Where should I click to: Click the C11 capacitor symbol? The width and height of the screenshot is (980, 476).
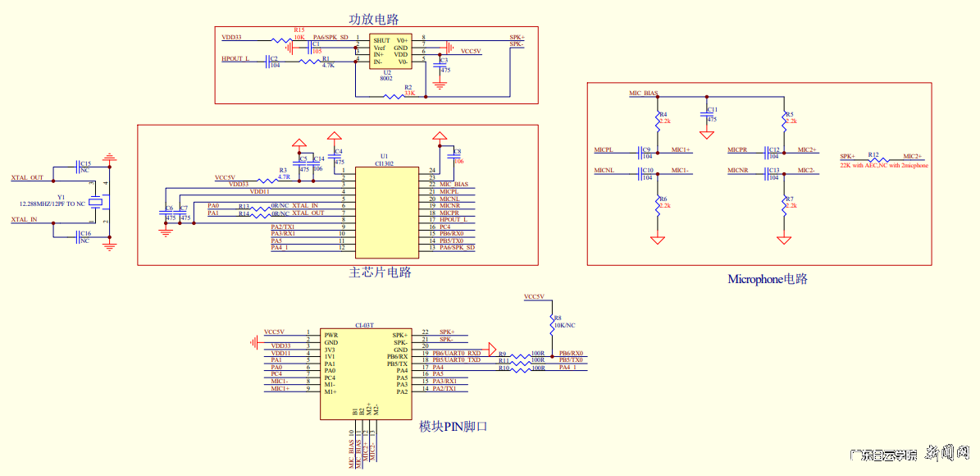[x=707, y=114]
